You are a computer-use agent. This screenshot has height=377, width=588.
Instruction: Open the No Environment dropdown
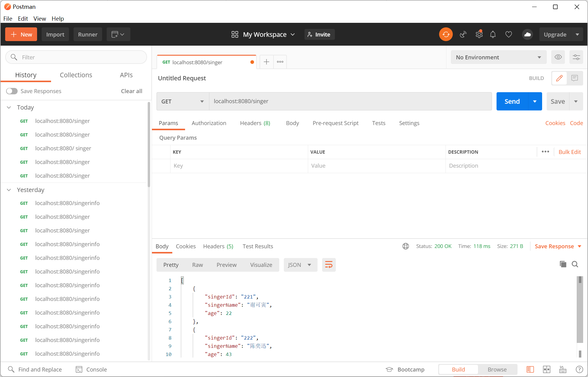(499, 57)
